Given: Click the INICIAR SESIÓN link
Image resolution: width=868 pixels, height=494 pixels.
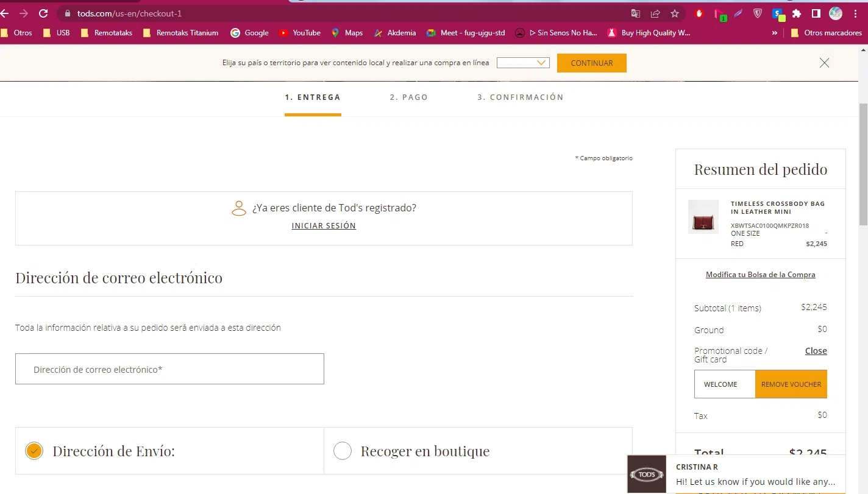Looking at the screenshot, I should tap(324, 226).
